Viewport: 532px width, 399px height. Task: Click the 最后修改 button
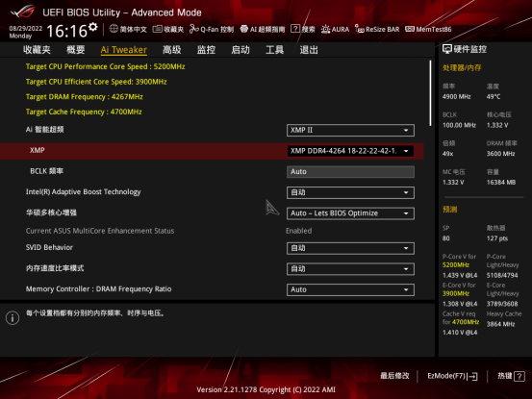click(x=394, y=376)
